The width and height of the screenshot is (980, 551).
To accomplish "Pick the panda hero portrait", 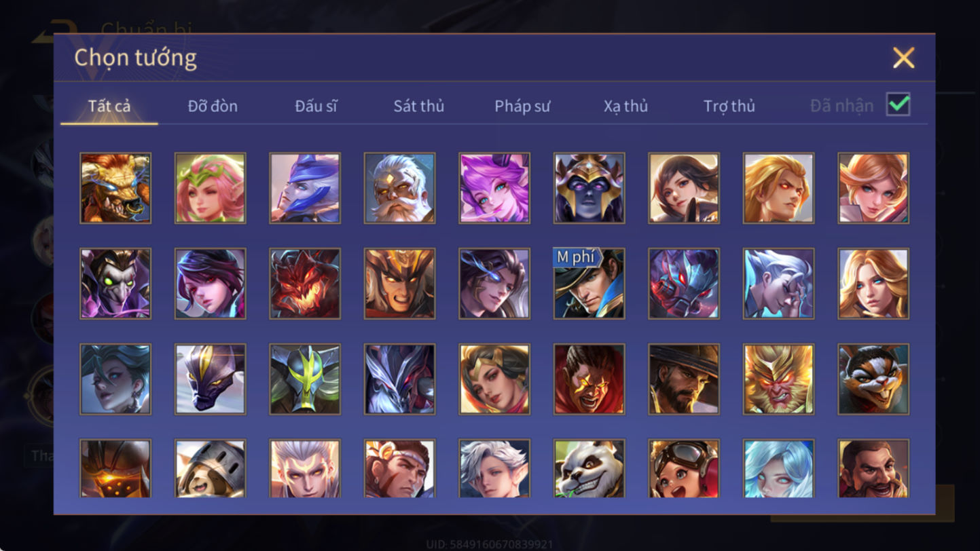I will (x=589, y=469).
